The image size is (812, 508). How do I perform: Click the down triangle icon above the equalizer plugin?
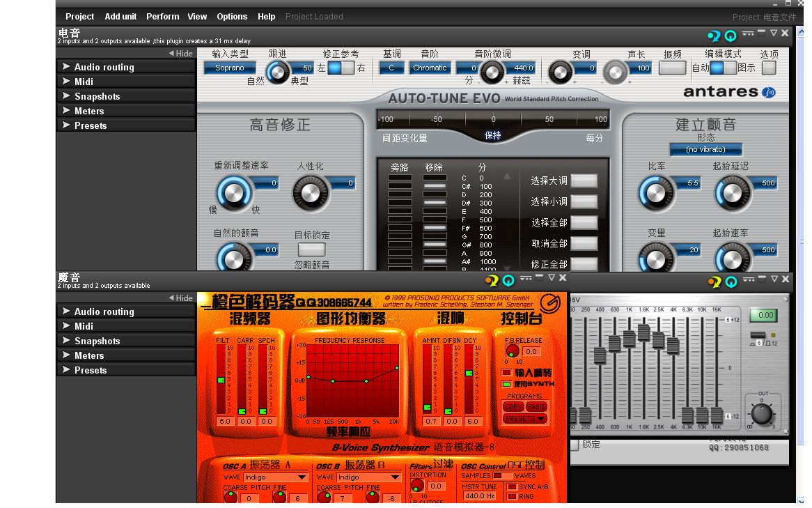774,279
